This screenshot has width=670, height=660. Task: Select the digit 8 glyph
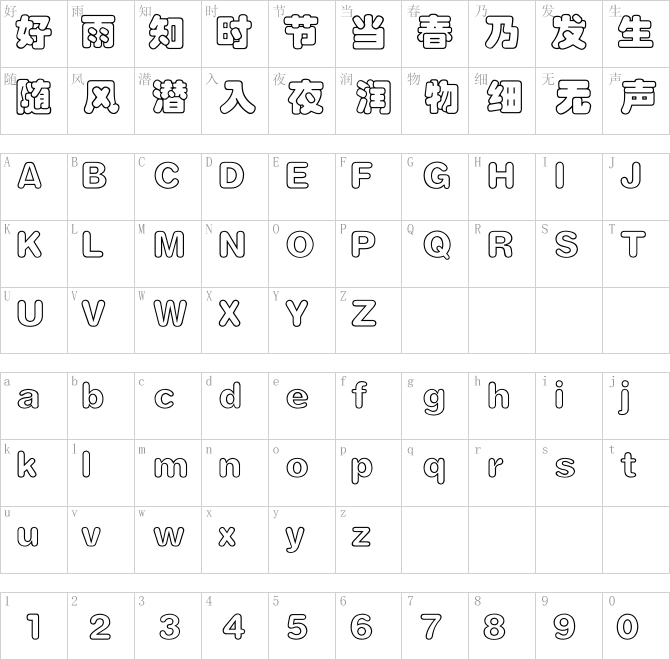point(494,627)
